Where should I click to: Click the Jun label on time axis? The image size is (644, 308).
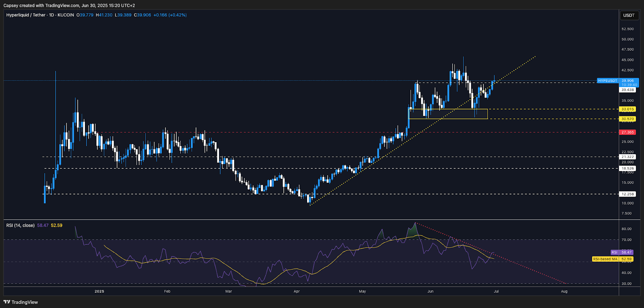tap(430, 291)
